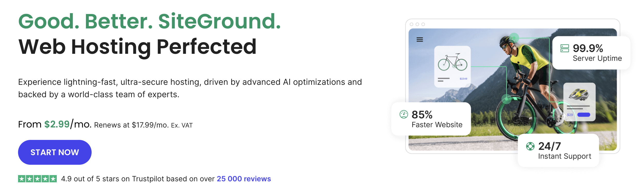Select the bicycle product card
The width and height of the screenshot is (644, 195).
point(452,66)
